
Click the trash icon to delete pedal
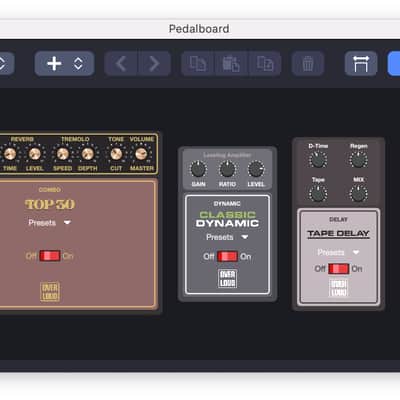308,63
